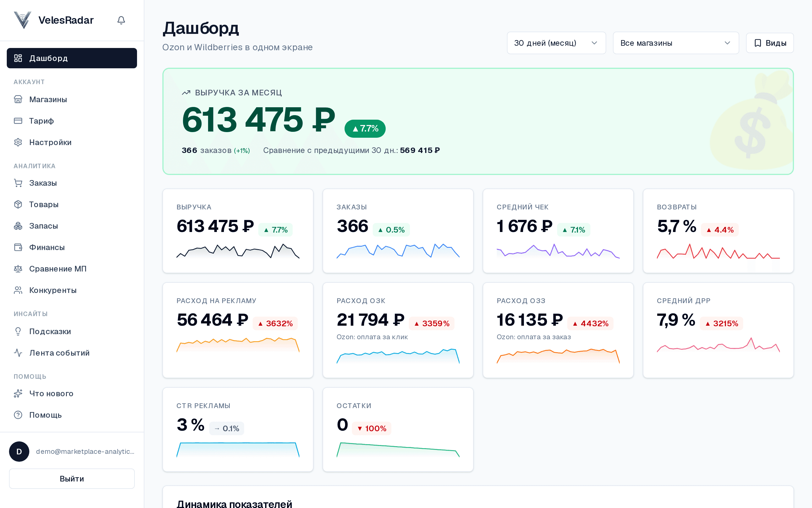The image size is (812, 508).
Task: Click the Возвраты red sparkline chart
Action: click(x=718, y=251)
